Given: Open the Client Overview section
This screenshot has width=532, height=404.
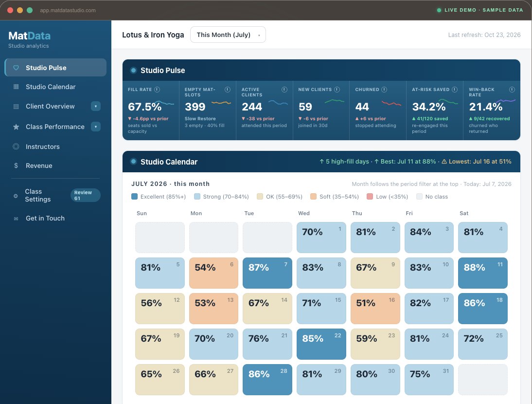Looking at the screenshot, I should point(50,106).
